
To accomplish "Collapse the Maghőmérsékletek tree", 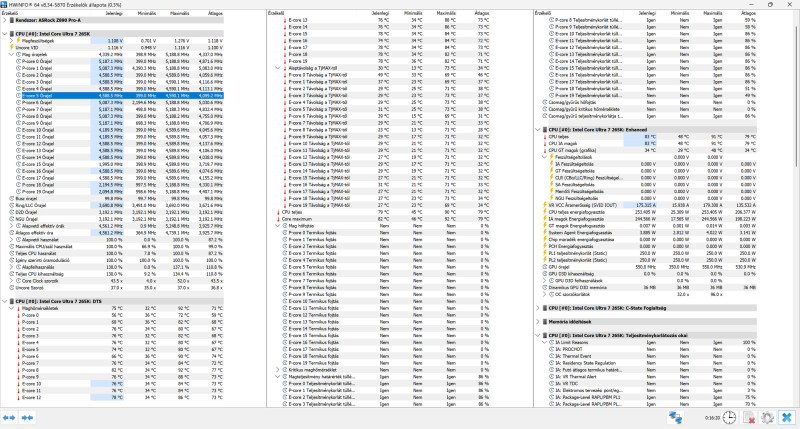I will click(11, 308).
